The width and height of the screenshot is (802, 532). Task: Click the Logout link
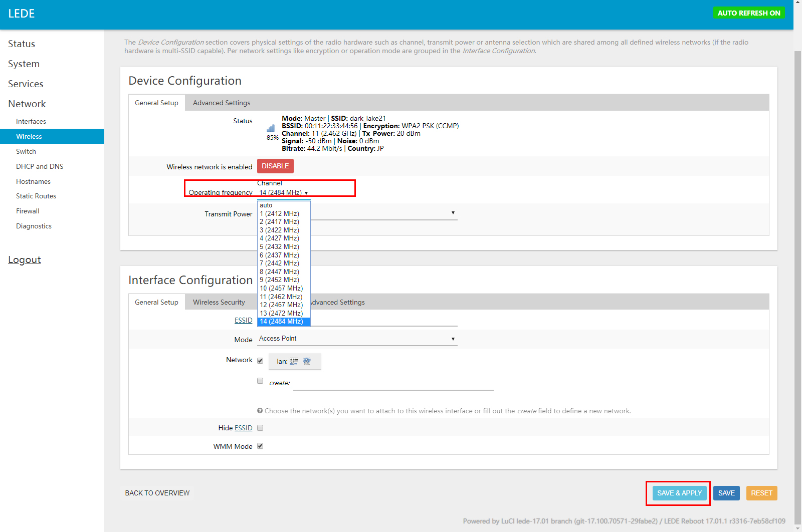coord(25,259)
